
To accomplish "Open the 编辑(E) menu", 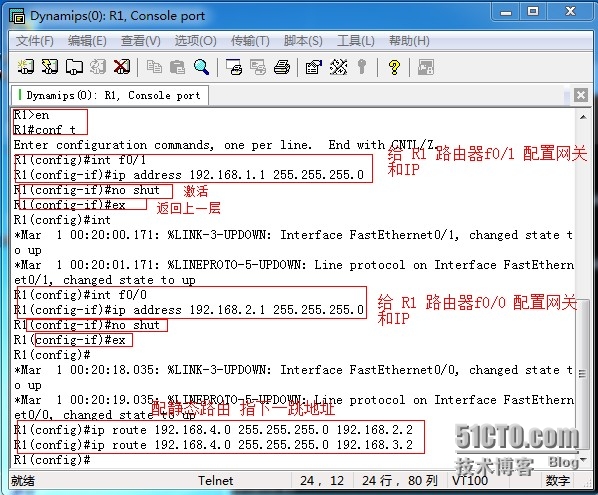I will pos(87,41).
